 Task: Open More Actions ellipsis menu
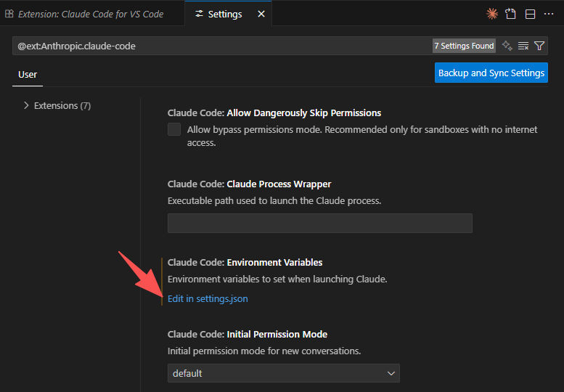click(549, 14)
